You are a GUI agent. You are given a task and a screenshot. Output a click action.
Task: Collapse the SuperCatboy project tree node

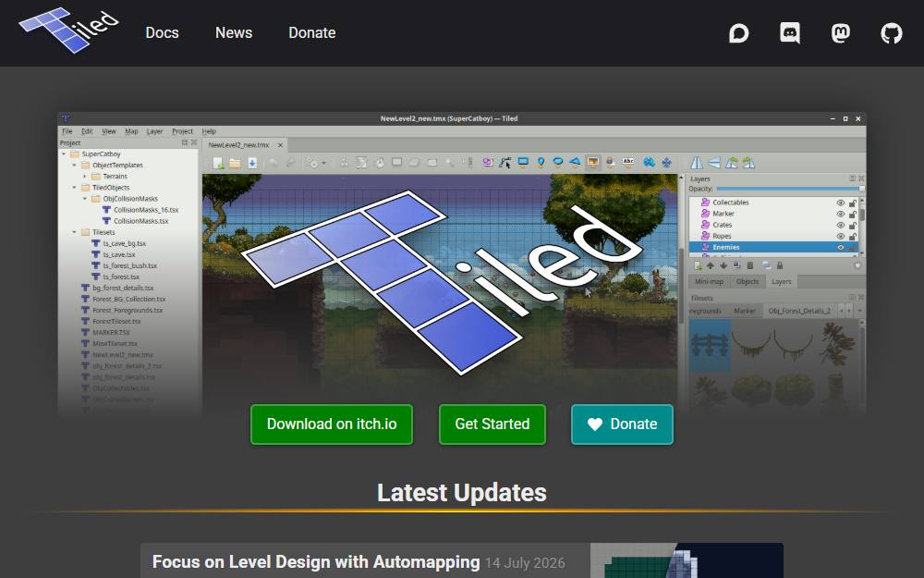[64, 154]
